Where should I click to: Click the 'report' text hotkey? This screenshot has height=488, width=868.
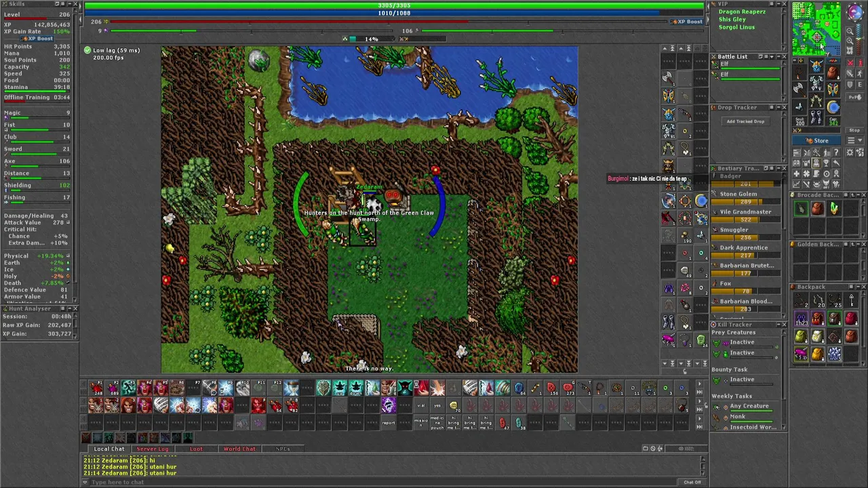(388, 422)
